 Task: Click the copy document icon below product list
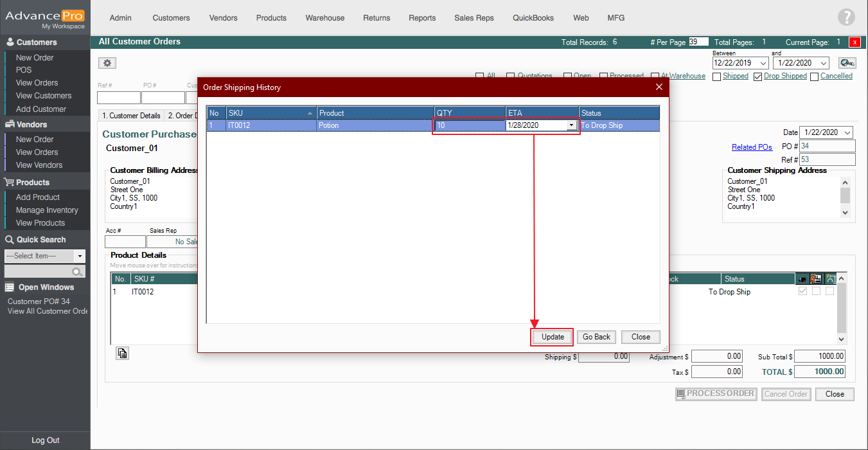122,353
